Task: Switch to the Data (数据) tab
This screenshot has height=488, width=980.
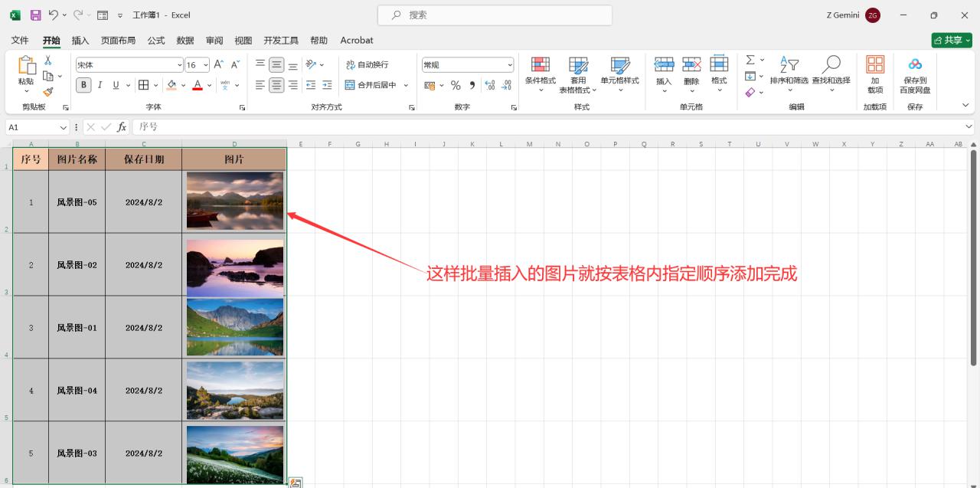Action: click(x=185, y=40)
